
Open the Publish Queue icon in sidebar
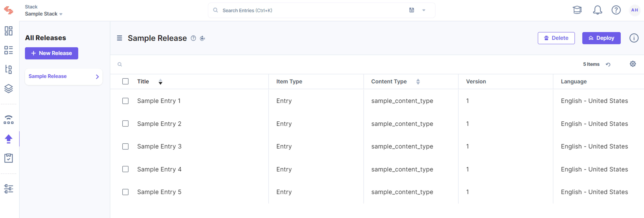(9, 120)
